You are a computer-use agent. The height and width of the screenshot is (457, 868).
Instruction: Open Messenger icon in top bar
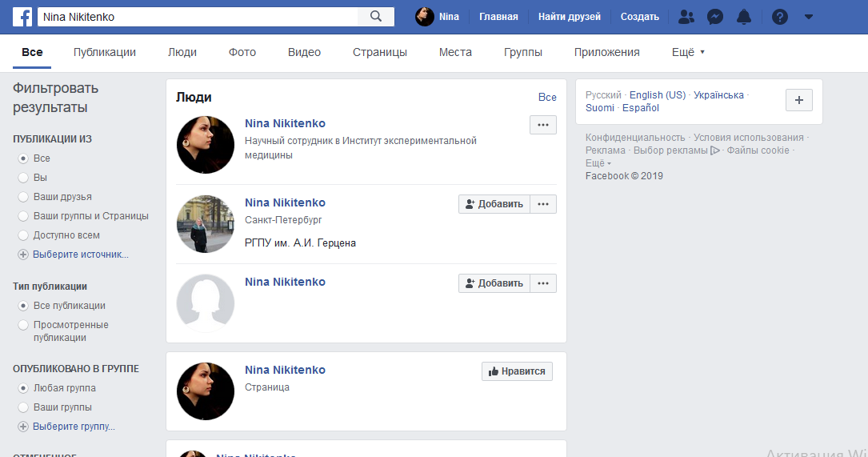[714, 17]
